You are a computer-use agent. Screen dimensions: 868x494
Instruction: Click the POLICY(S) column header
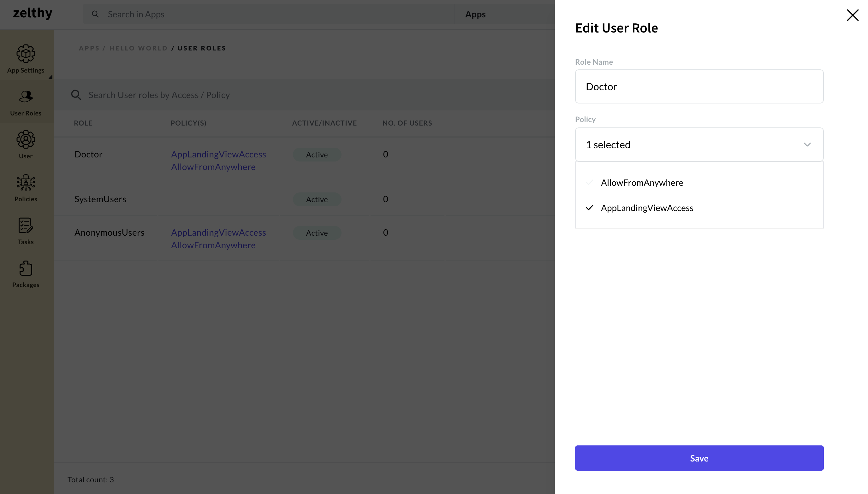188,123
